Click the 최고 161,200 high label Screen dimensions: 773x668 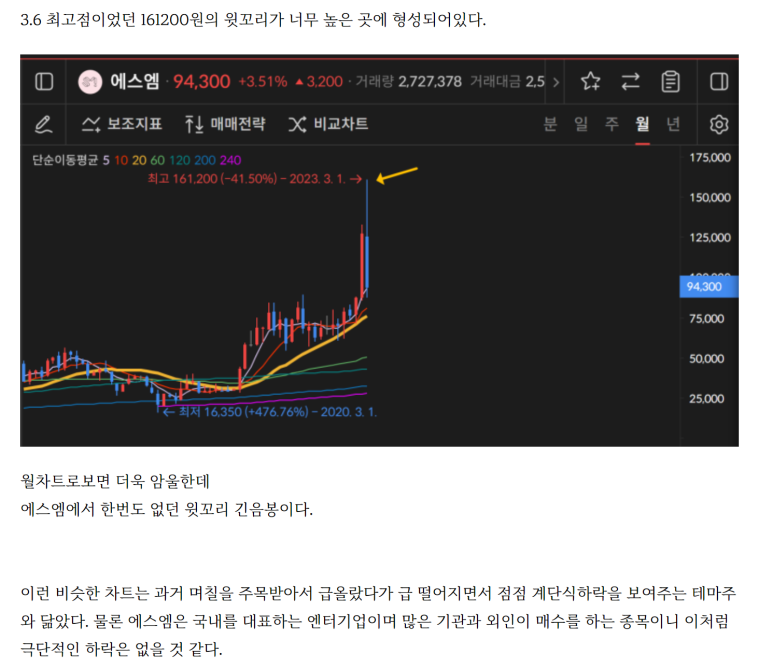tap(255, 179)
